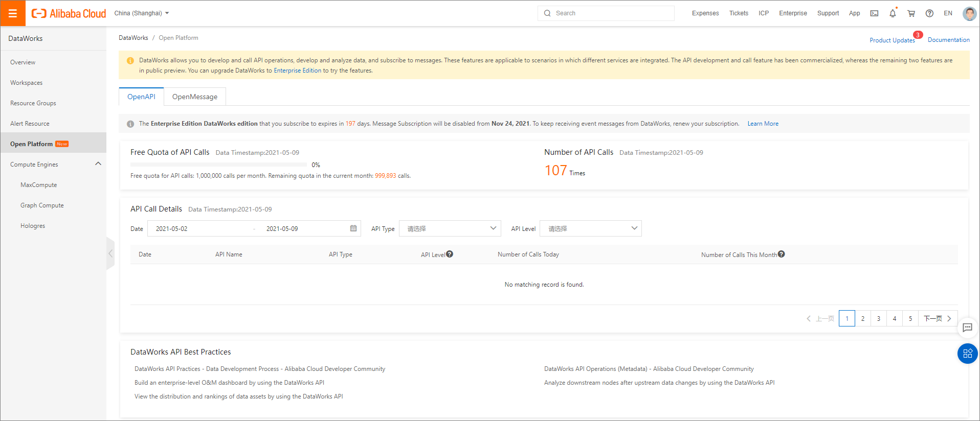Open DataWorks API Operations (Metadata) link
The width and height of the screenshot is (980, 421).
pos(649,369)
